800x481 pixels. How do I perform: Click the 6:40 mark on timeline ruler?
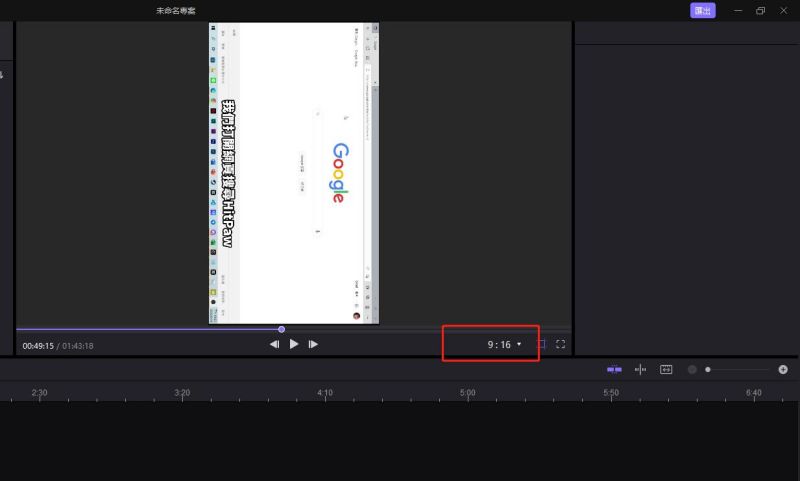tap(754, 393)
